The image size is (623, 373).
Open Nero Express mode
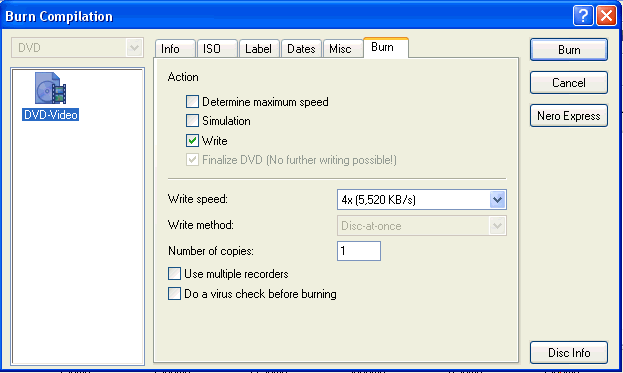point(569,116)
